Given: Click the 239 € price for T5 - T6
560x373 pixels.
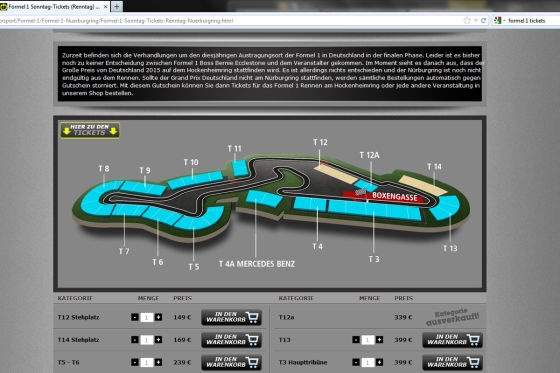Looking at the screenshot, I should [x=182, y=362].
